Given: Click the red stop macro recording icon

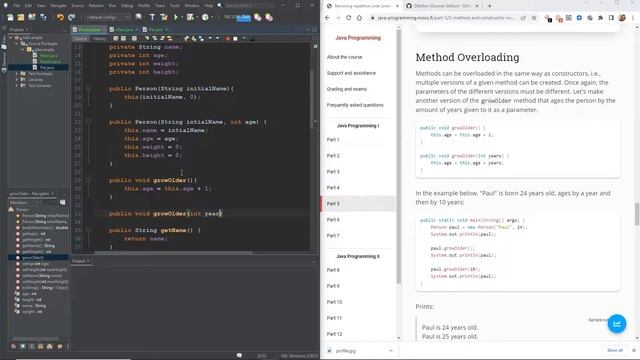Looking at the screenshot, I should click(x=228, y=38).
